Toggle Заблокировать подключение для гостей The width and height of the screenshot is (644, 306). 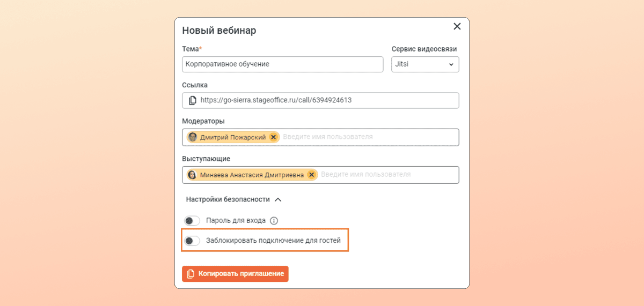[192, 241]
